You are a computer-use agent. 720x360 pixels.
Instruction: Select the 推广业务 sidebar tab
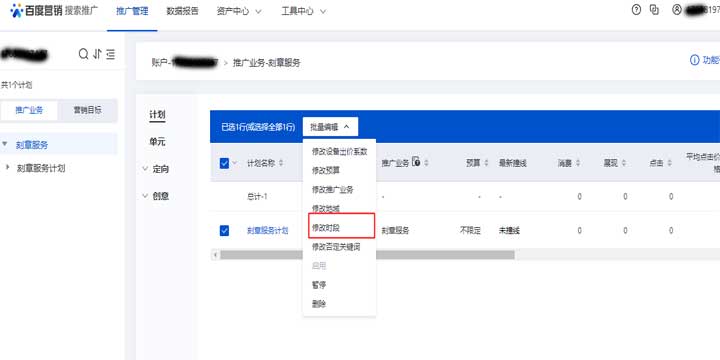pos(29,110)
